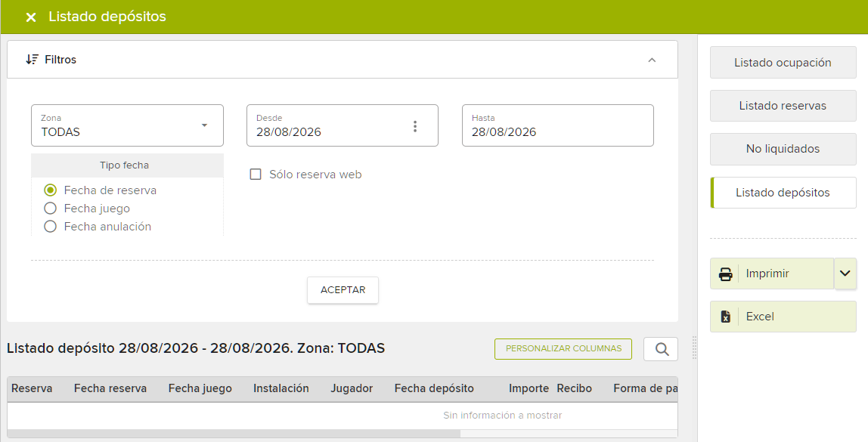
Task: Click the ACEPTAR button
Action: coord(343,290)
